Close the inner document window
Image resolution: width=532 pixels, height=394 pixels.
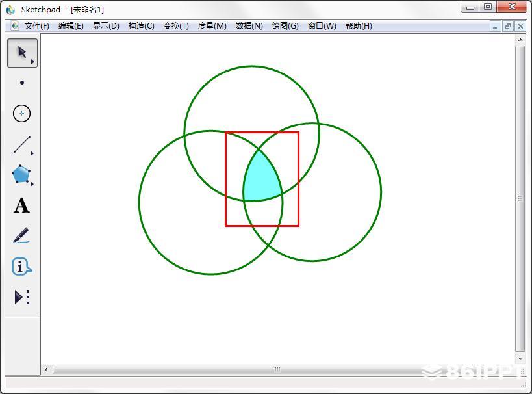pyautogui.click(x=520, y=26)
